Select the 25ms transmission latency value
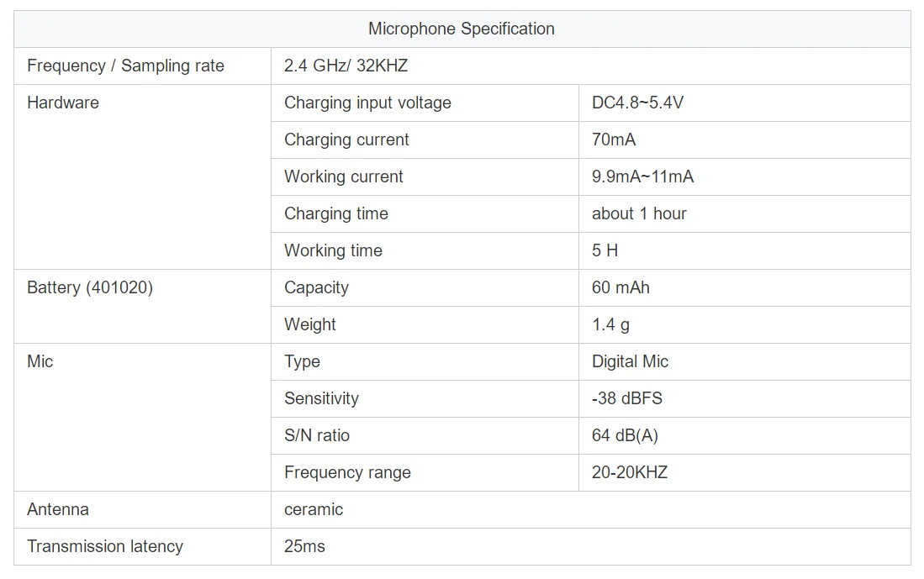The height and width of the screenshot is (579, 924). [x=304, y=546]
